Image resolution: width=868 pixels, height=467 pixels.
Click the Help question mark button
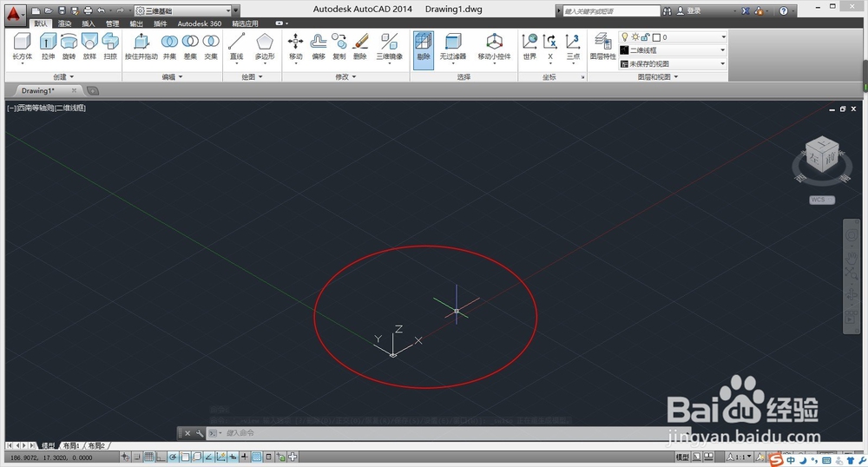[783, 10]
